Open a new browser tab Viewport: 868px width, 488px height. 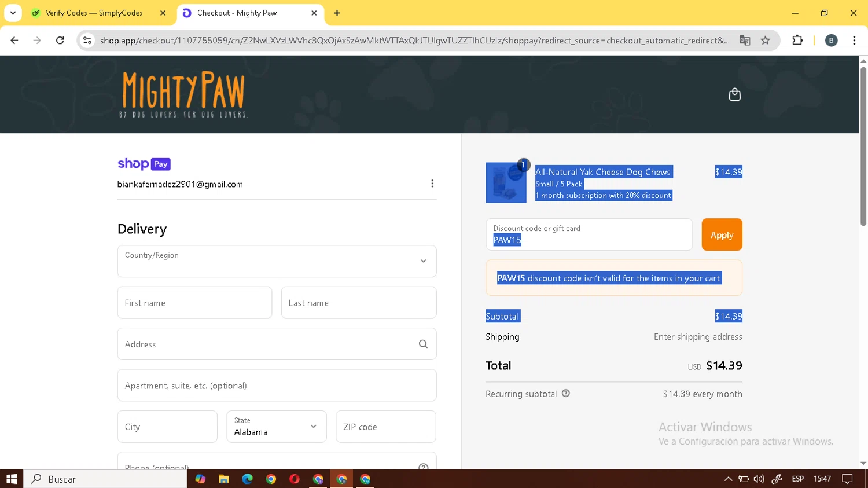(337, 13)
